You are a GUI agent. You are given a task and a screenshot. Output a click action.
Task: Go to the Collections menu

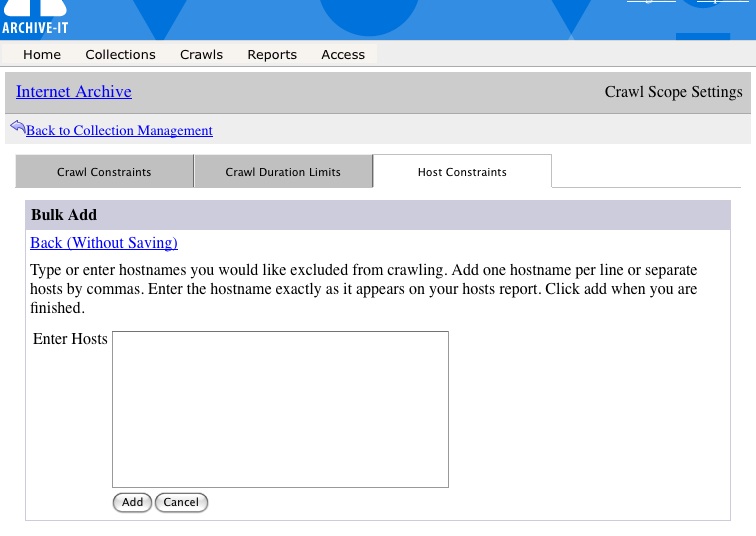click(x=120, y=55)
